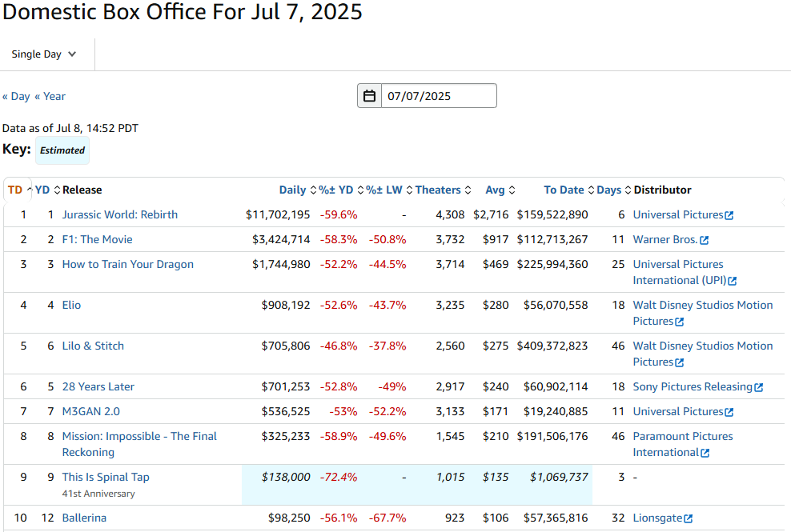Open Universal Pictures external link icon in M3GAN 2.0 row
Image resolution: width=791 pixels, height=532 pixels.
point(729,412)
